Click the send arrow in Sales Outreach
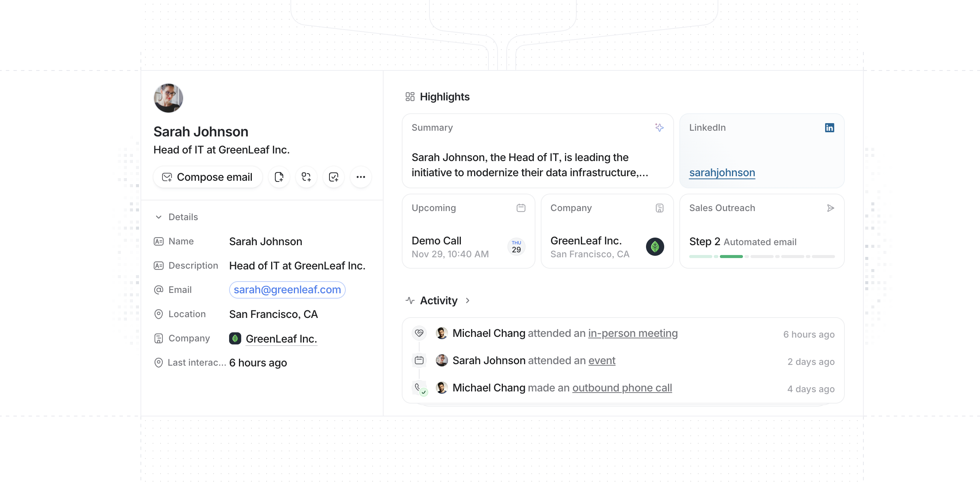The width and height of the screenshot is (980, 482). [x=830, y=208]
